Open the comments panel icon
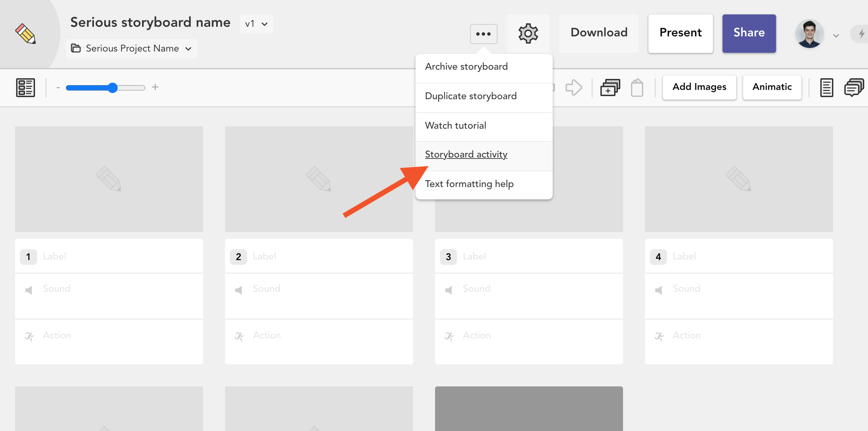The width and height of the screenshot is (868, 431). 854,88
